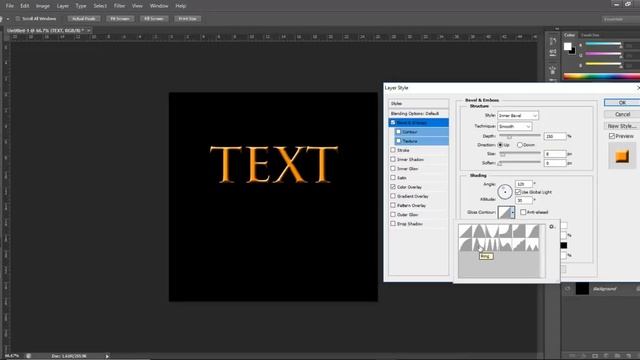Open the Edit menu
The width and height of the screenshot is (640, 360).
[x=24, y=6]
